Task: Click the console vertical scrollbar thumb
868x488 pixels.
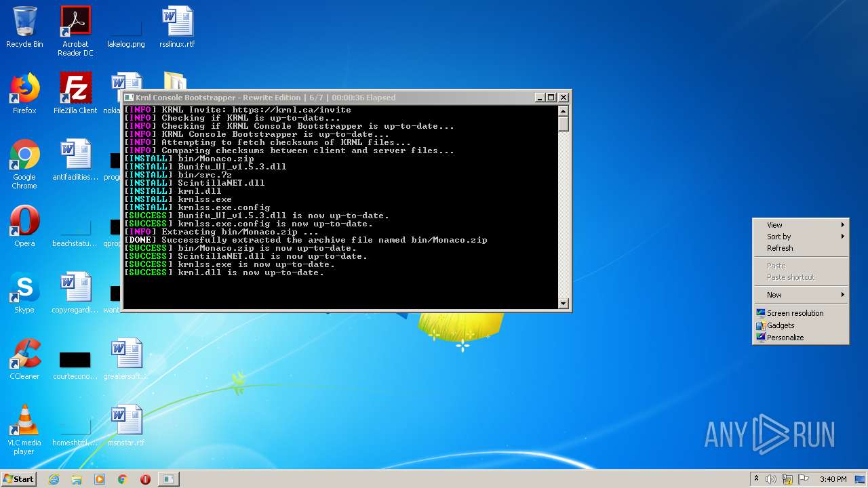Action: pos(563,123)
